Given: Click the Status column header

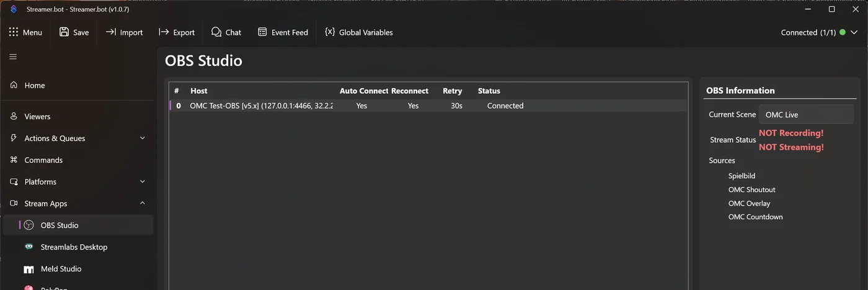Looking at the screenshot, I should coord(489,91).
